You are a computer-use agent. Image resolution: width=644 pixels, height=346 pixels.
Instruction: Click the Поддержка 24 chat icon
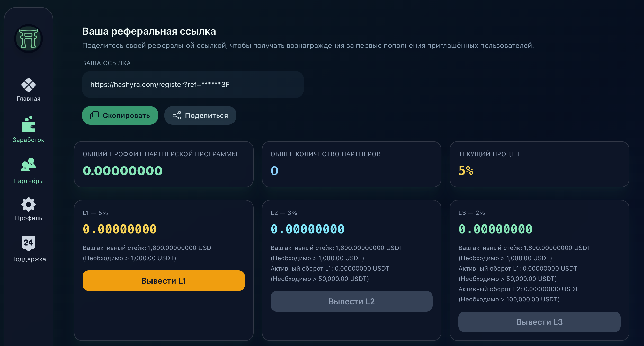coord(29,243)
